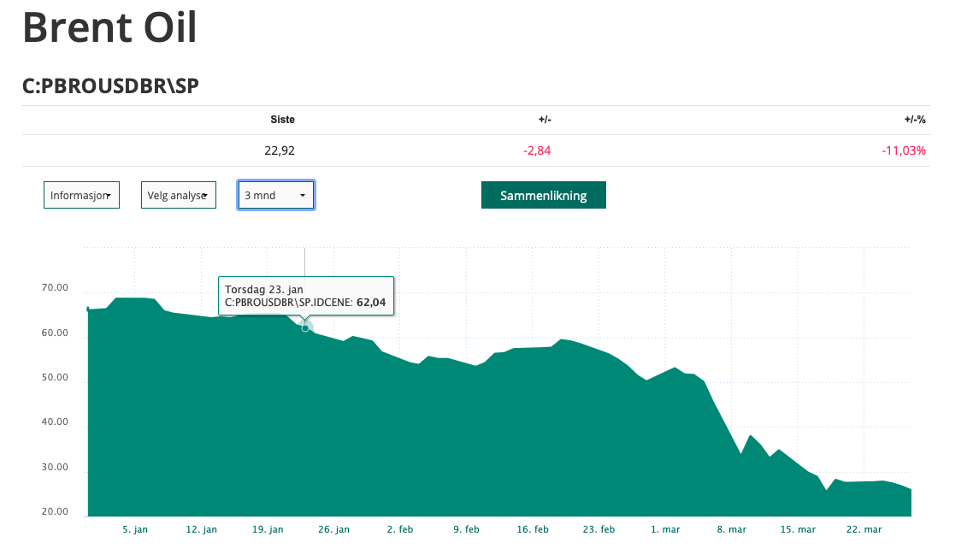973x560 pixels.
Task: Click the 23. jan data point marker
Action: point(304,327)
